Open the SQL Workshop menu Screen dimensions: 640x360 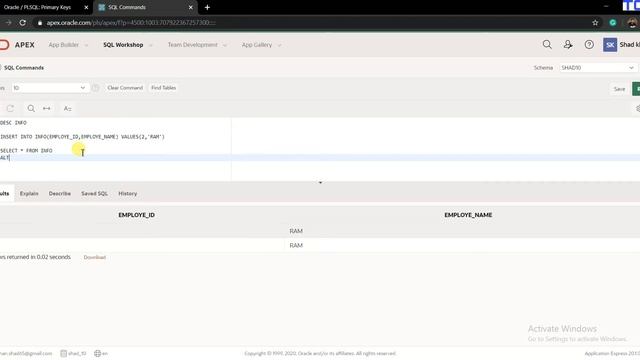pyautogui.click(x=123, y=45)
